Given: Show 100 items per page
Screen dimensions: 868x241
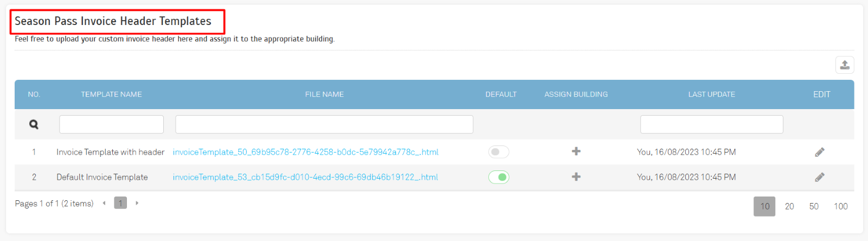Looking at the screenshot, I should coord(840,206).
